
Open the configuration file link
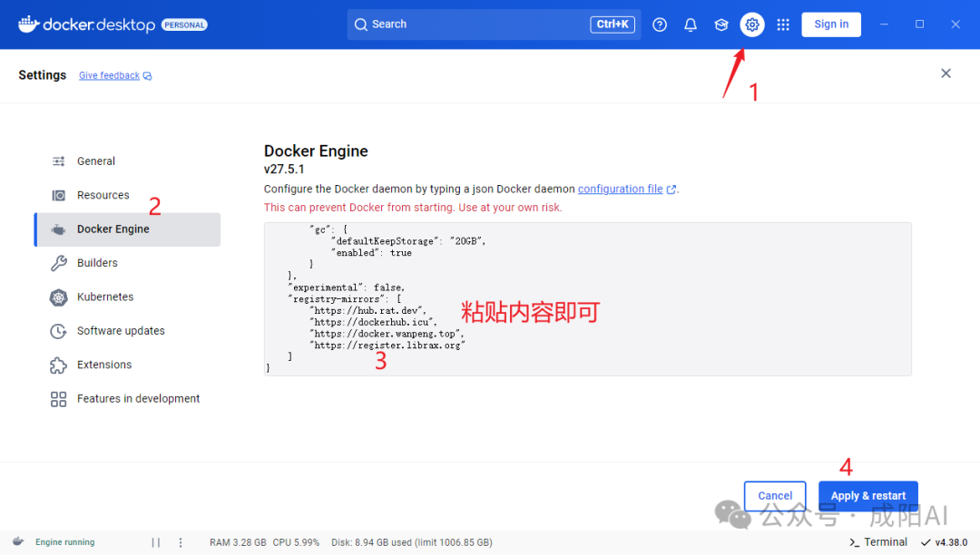(x=620, y=190)
